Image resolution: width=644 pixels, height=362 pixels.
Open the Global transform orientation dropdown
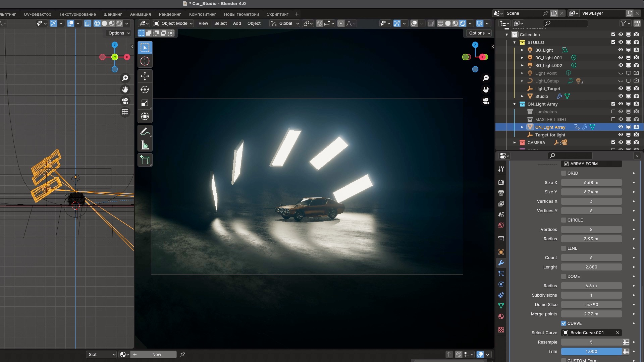coord(285,23)
